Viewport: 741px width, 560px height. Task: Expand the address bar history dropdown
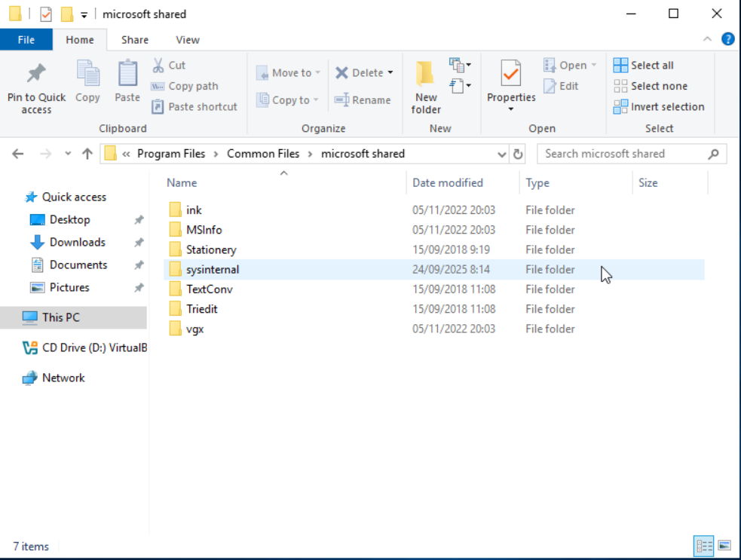[x=502, y=154]
